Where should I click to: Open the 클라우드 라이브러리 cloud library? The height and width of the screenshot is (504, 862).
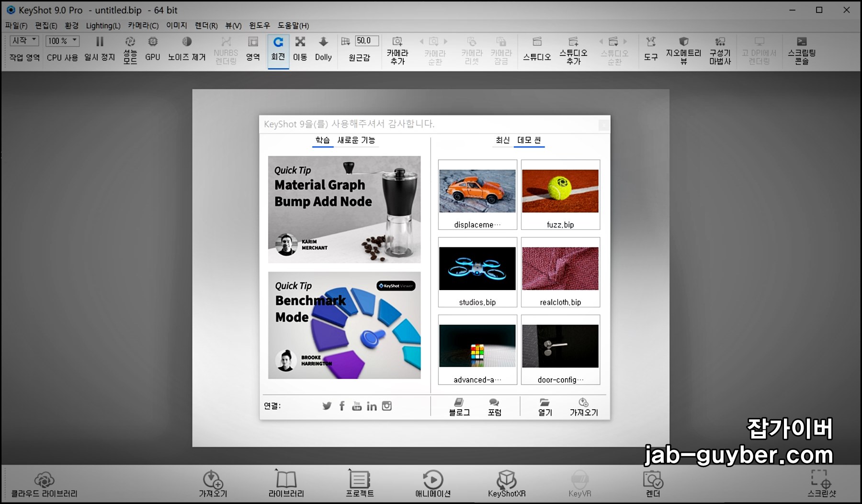[44, 484]
